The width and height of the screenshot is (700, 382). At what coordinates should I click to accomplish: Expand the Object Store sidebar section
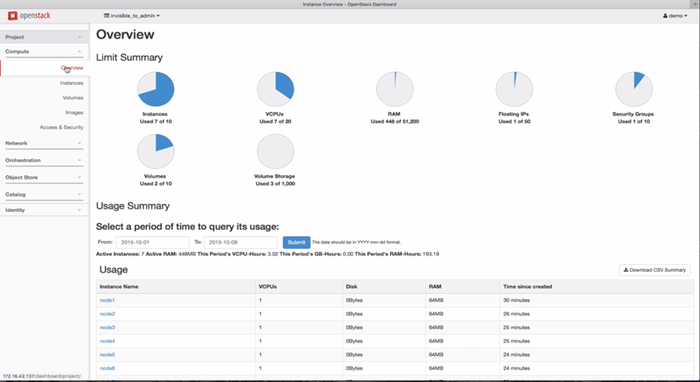pos(44,177)
